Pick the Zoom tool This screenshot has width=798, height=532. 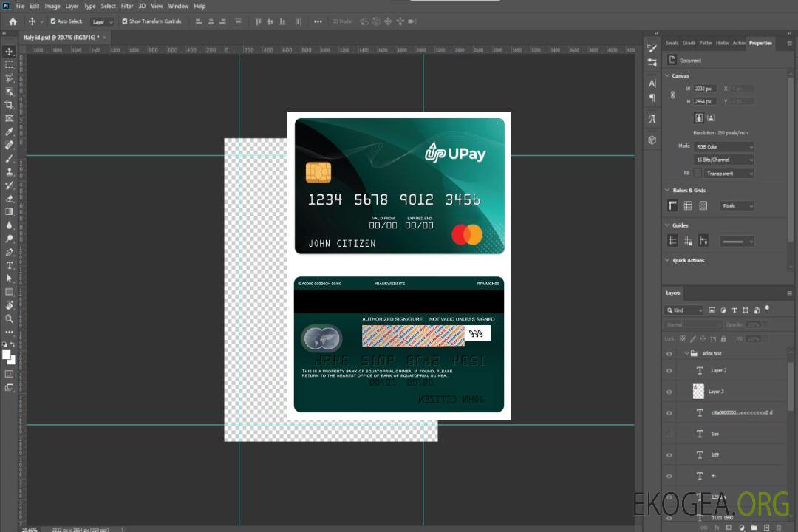9,318
